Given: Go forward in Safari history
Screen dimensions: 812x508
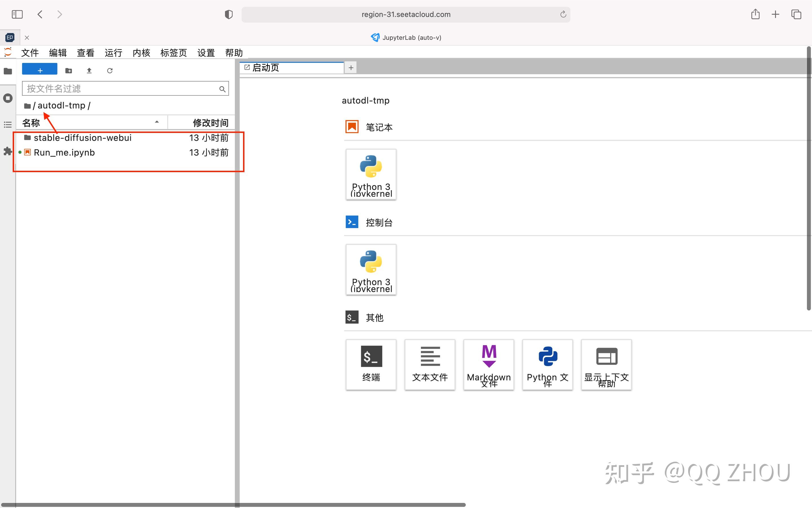Looking at the screenshot, I should pos(60,14).
